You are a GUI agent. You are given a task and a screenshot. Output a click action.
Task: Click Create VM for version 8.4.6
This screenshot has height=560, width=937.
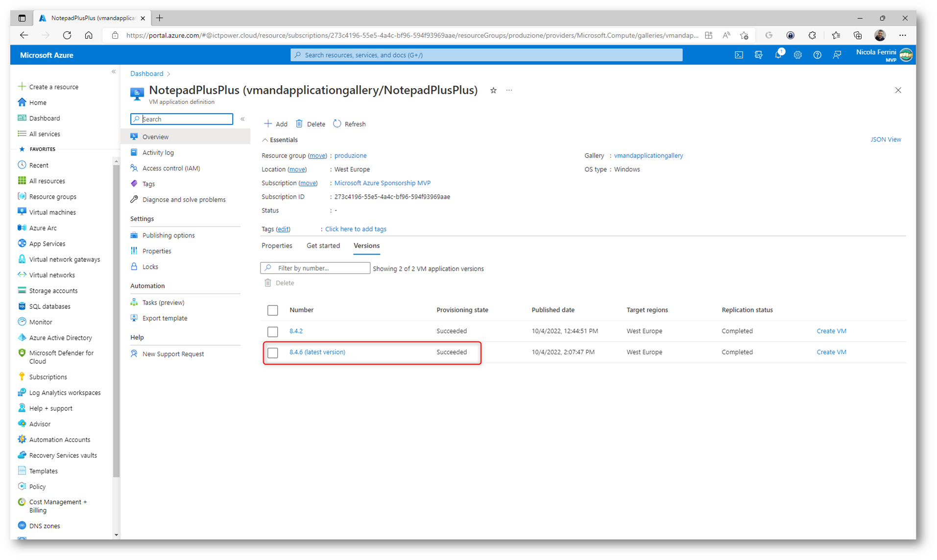tap(831, 352)
